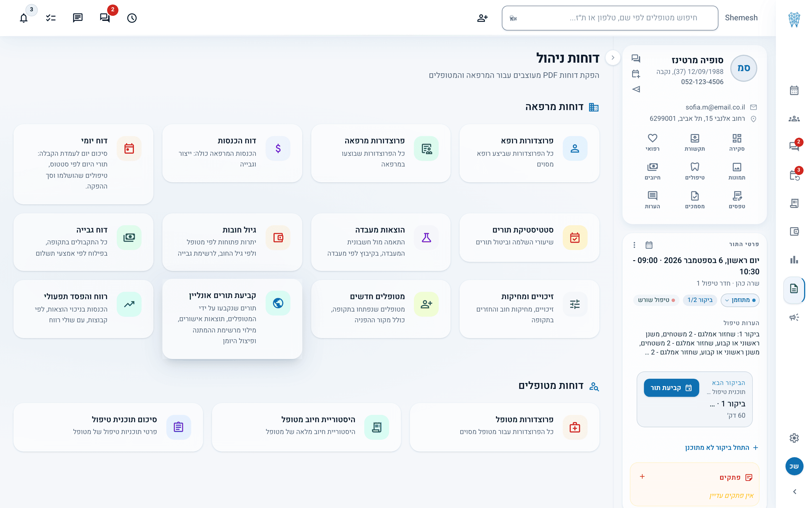Screen dimensions: 812x508
Task: Open the רפואי heart shortcut
Action: click(x=652, y=143)
